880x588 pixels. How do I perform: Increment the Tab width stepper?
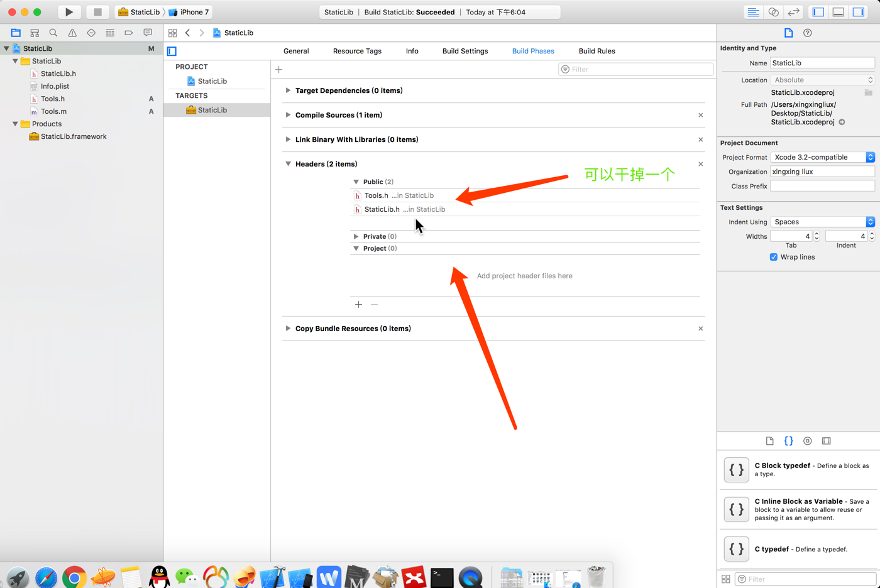click(817, 234)
